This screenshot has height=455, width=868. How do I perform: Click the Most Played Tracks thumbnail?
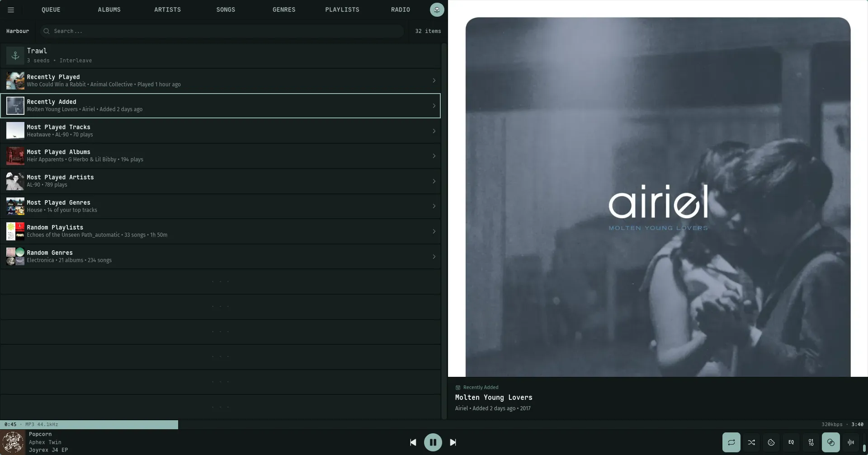15,131
